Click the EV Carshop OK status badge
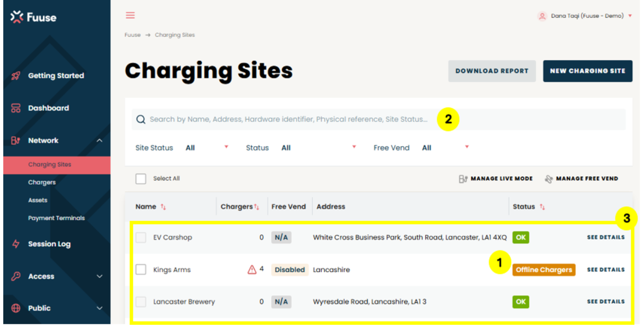Image resolution: width=644 pixels, height=329 pixels. tap(521, 238)
